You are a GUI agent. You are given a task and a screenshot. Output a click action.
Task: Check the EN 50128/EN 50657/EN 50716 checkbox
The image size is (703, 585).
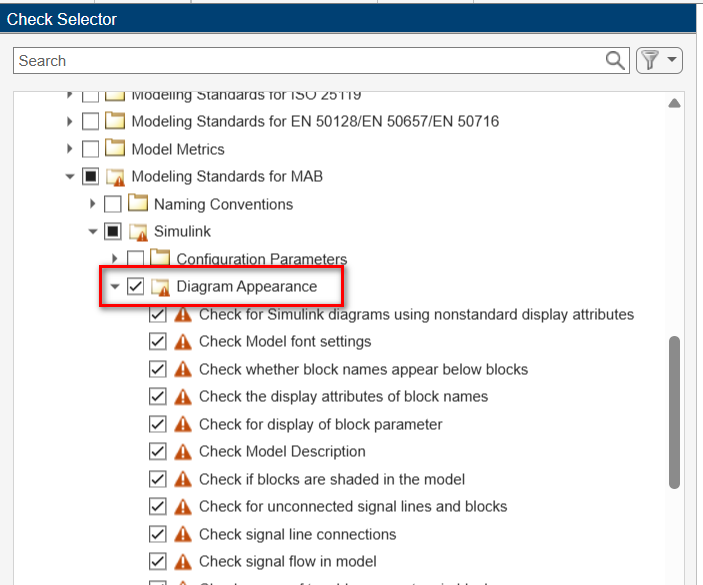point(91,121)
